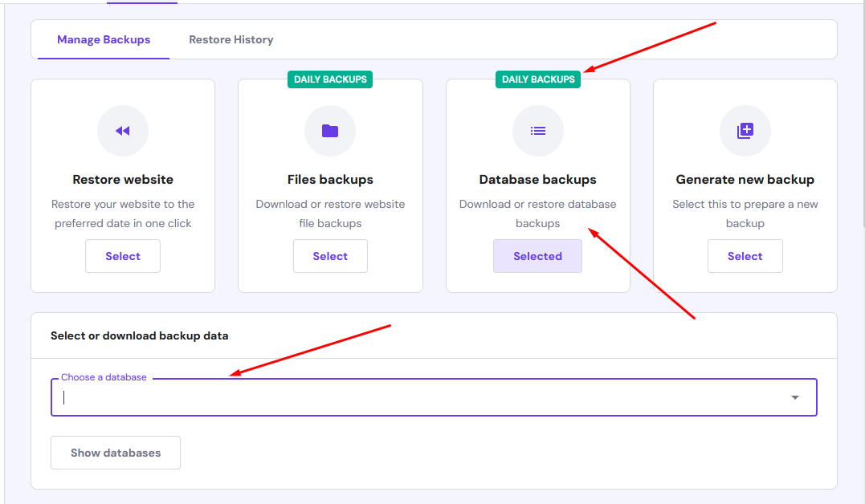Click the Daily Backups badge above Files backups
The image size is (865, 504).
330,79
